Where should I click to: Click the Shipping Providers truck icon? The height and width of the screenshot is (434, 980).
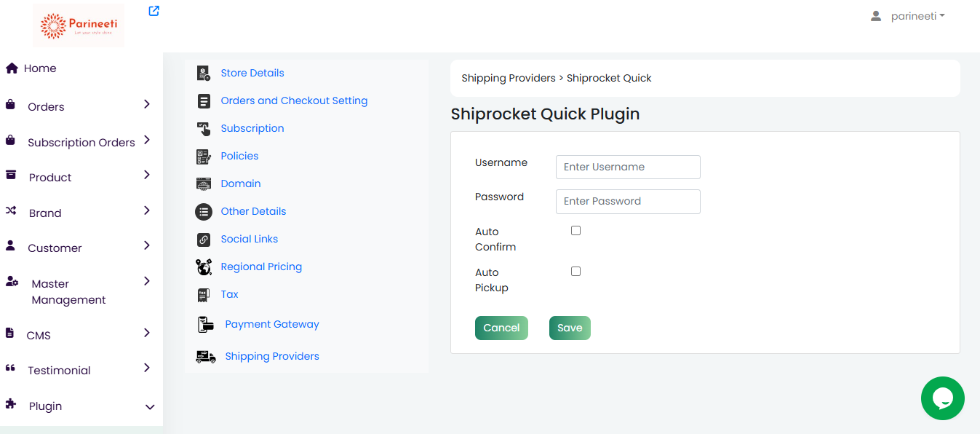point(206,357)
